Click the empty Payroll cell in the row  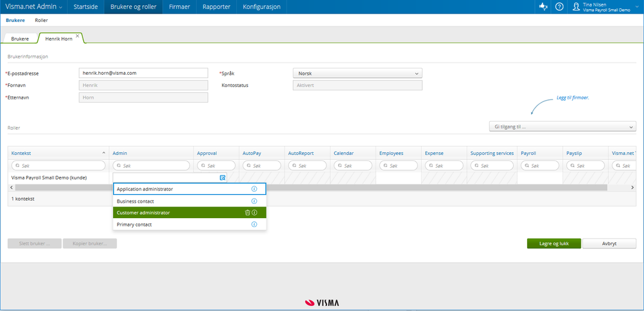(539, 178)
